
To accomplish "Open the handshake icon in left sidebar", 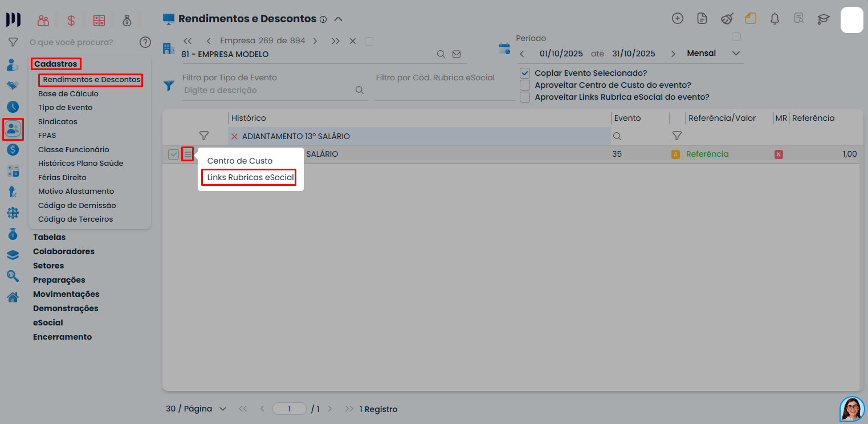I will (13, 86).
